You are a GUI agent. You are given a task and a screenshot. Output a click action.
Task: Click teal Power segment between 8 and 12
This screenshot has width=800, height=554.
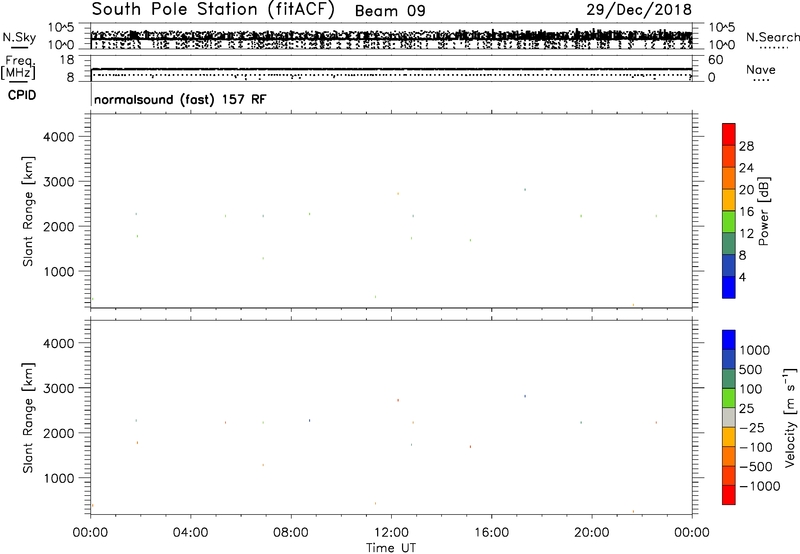click(x=729, y=244)
